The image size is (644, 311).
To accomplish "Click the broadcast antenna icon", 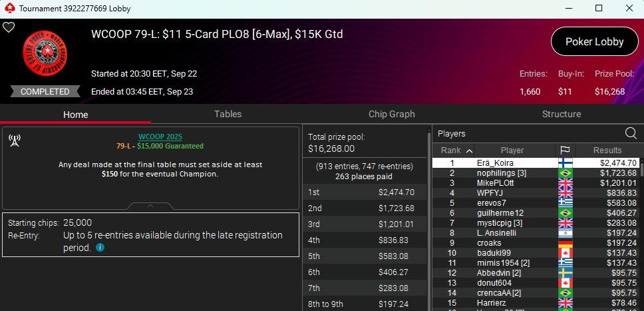I will [x=14, y=140].
